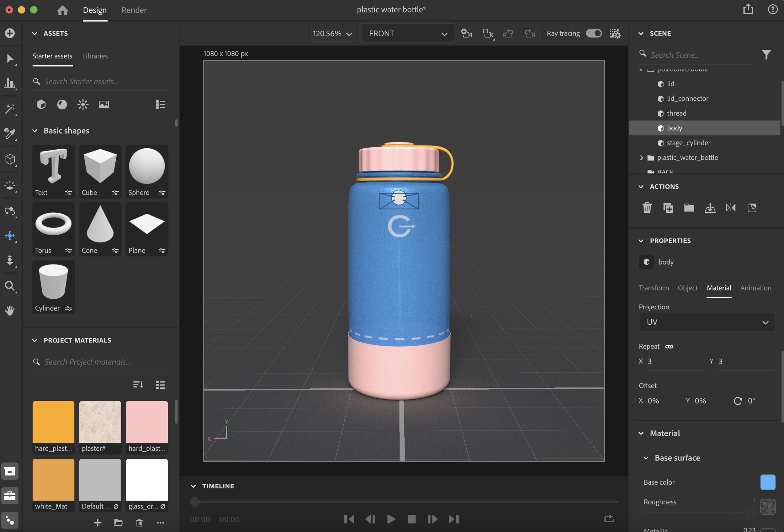Select the Magic Wand tool

click(9, 109)
